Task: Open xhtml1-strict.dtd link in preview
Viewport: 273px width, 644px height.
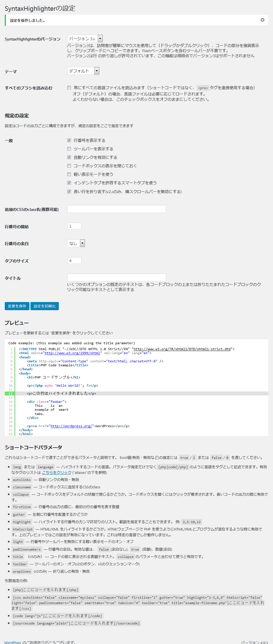Action: coord(182,349)
